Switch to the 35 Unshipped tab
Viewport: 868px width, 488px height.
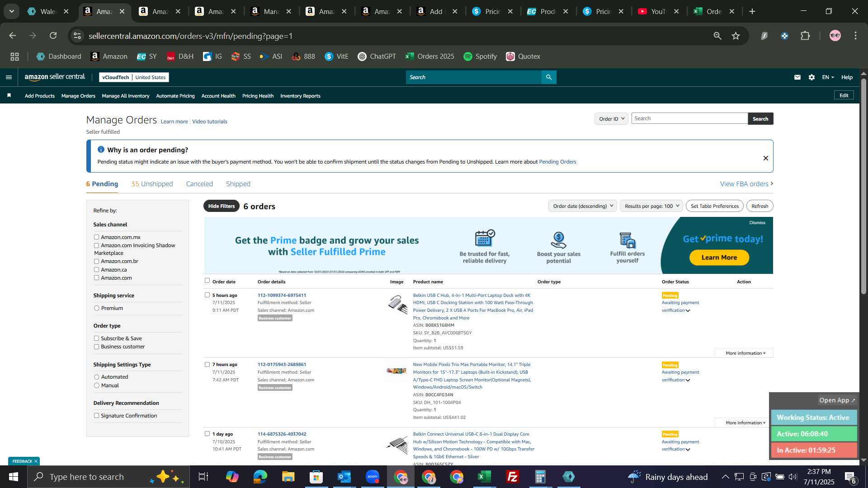tap(152, 184)
